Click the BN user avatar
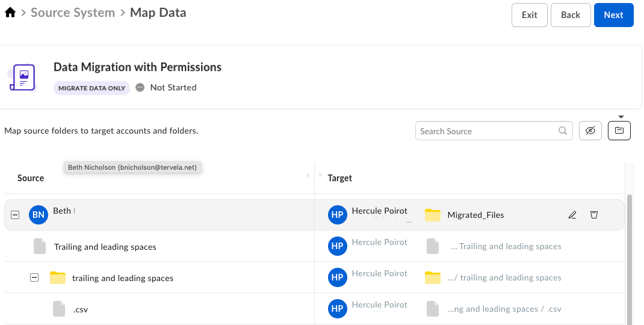 [x=39, y=215]
